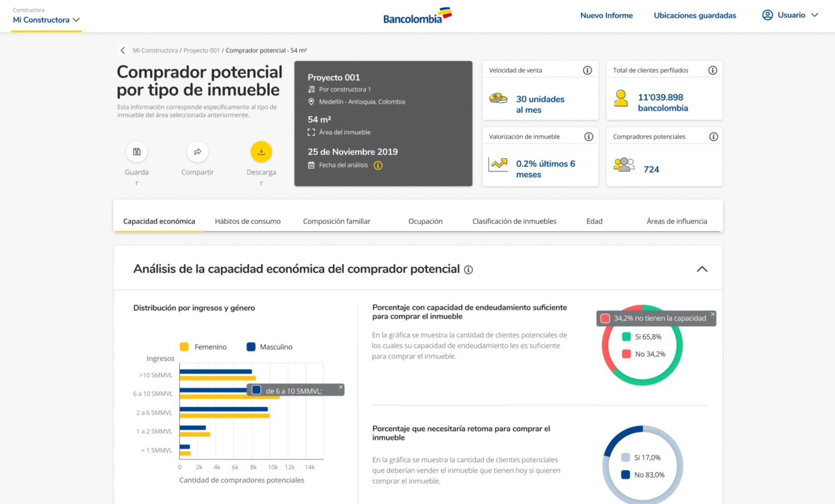Click the calendar icon by Fecha del análisis
The image size is (835, 504).
pos(311,165)
